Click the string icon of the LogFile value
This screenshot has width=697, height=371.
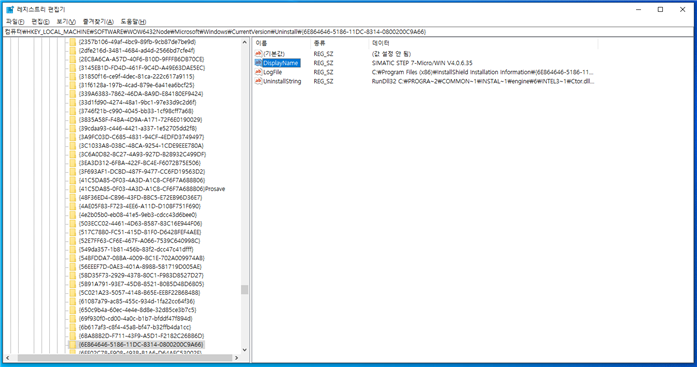(258, 72)
